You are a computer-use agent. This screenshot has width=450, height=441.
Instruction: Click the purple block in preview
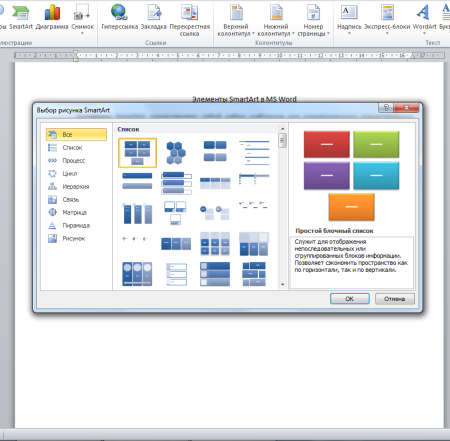pyautogui.click(x=327, y=175)
